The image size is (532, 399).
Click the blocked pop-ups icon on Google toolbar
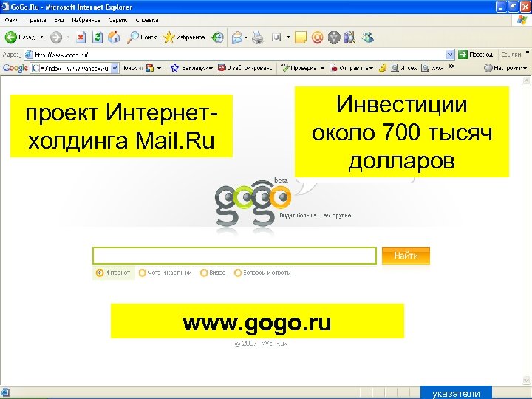[222, 68]
